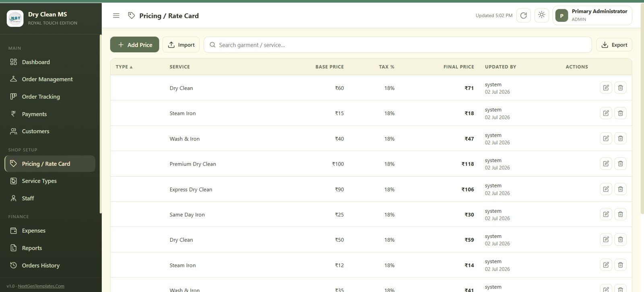Sort by TAX % column header
The height and width of the screenshot is (292, 644).
(x=386, y=67)
